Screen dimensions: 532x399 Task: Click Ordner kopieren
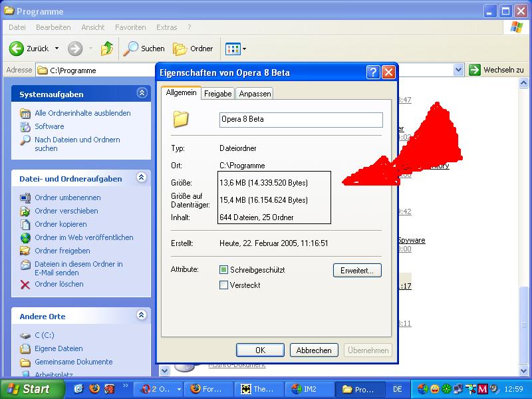pos(61,224)
